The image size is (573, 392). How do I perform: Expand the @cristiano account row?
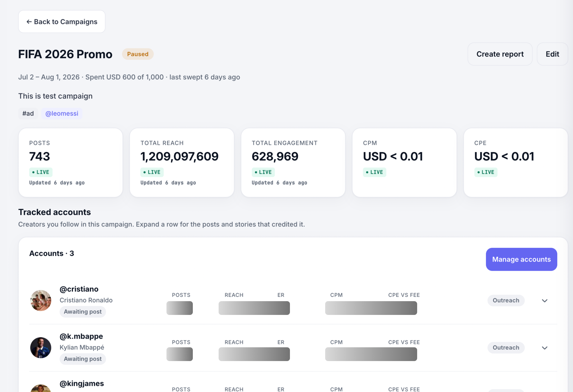545,301
